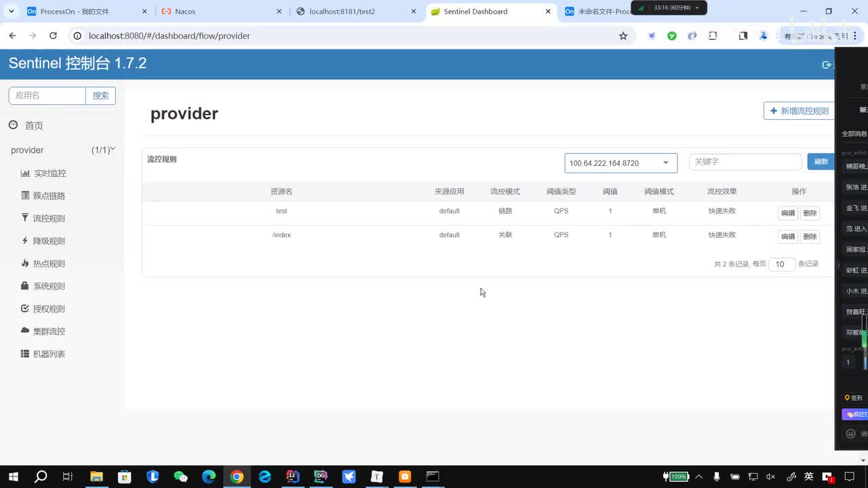Screen dimensions: 868x488
Task: Click the 流控效果 column header
Action: point(722,192)
